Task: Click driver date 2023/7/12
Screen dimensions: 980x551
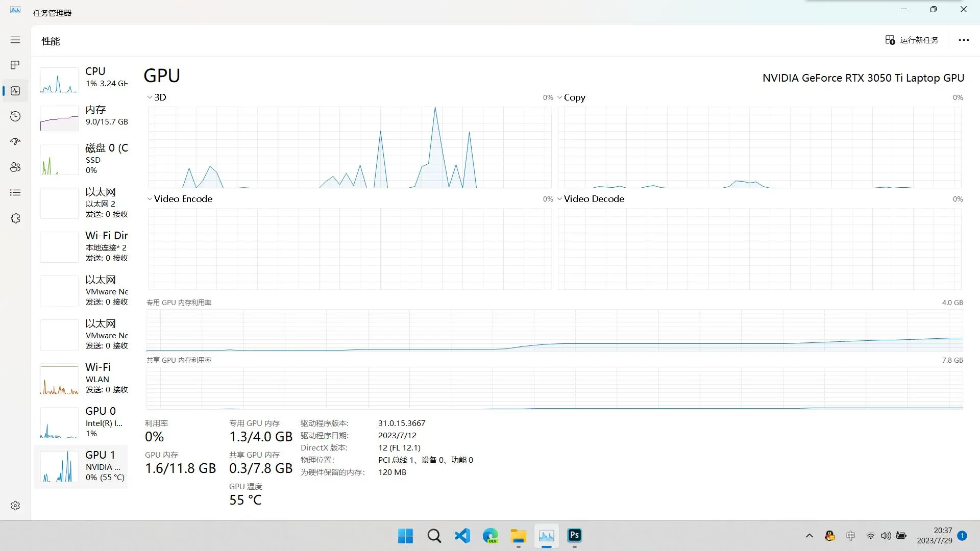Action: click(397, 436)
